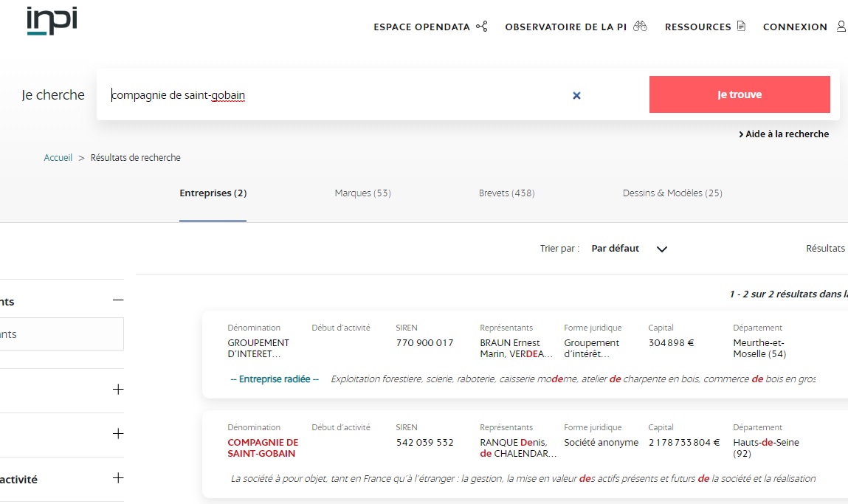Click Hauts-de-Seine (92) department text
This screenshot has height=504, width=848.
pyautogui.click(x=766, y=448)
